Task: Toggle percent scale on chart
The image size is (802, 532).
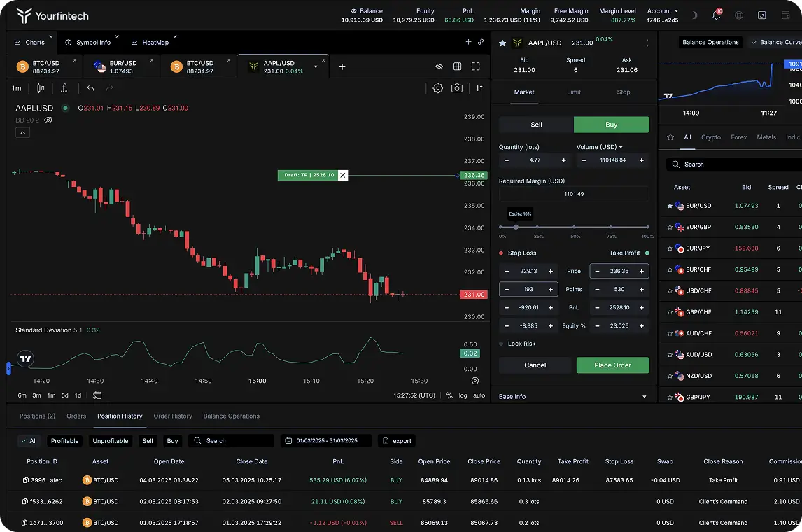Action: point(449,395)
